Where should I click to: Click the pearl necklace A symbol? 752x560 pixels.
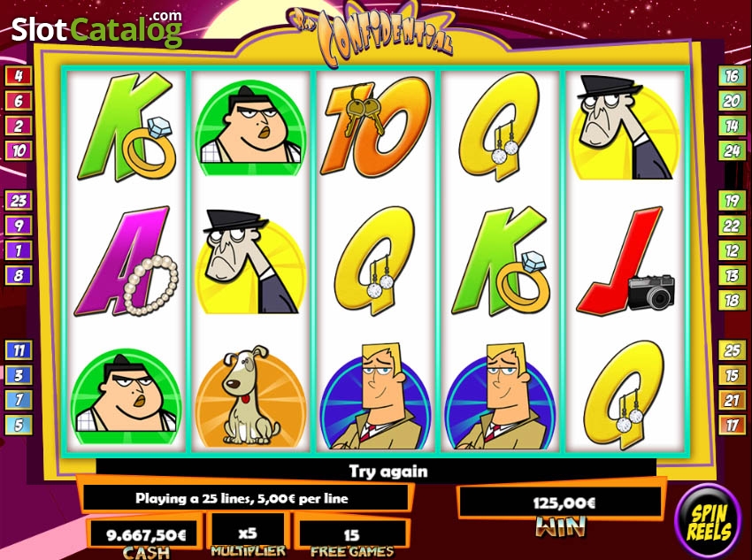pyautogui.click(x=126, y=262)
